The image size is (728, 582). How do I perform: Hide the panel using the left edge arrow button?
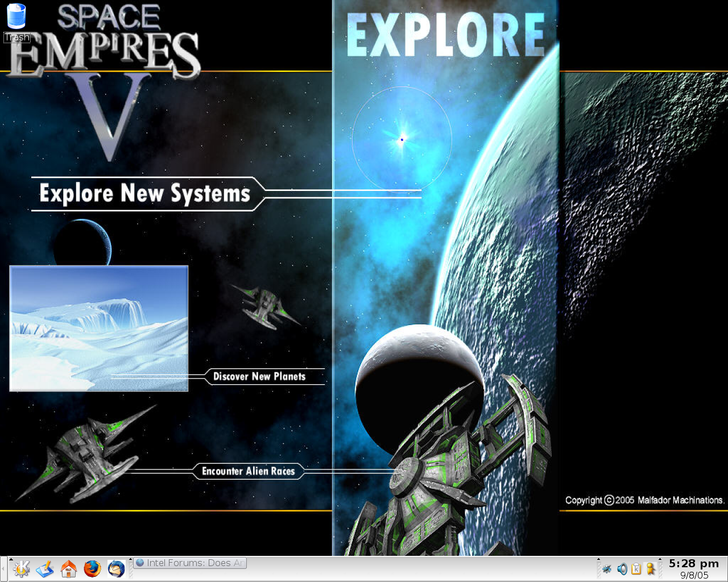(3, 569)
